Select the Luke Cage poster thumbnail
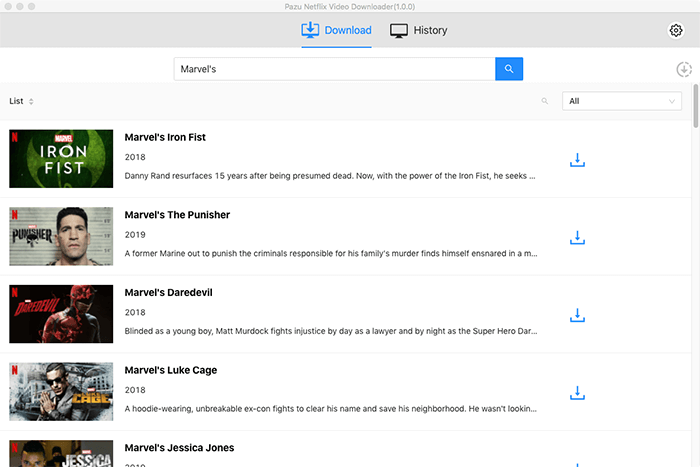700x467 pixels. tap(61, 391)
